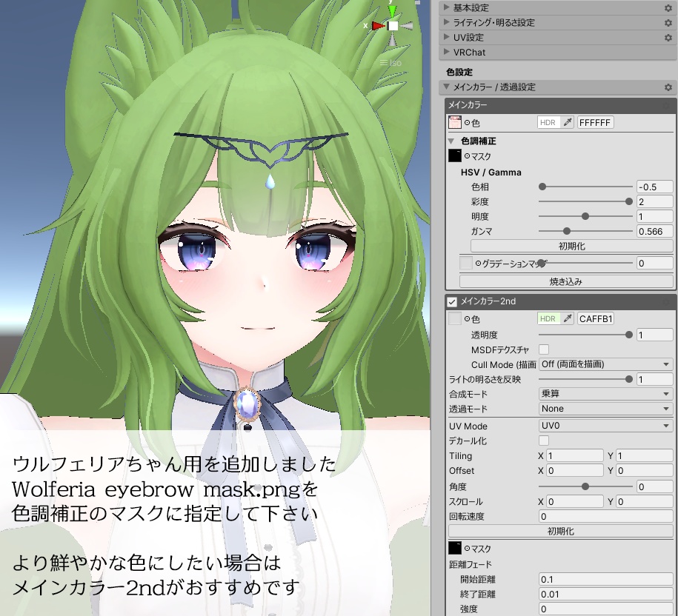
Task: Toggle the メインカラー2nd checkbox
Action: (x=452, y=301)
